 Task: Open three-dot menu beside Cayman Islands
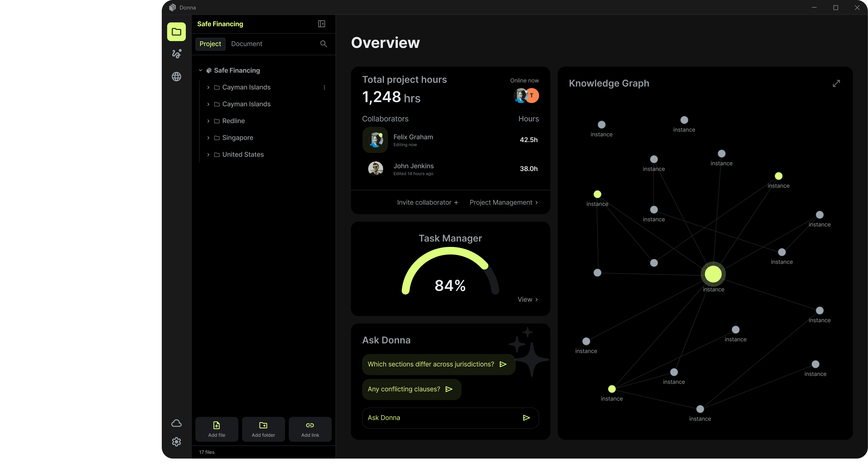tap(324, 87)
